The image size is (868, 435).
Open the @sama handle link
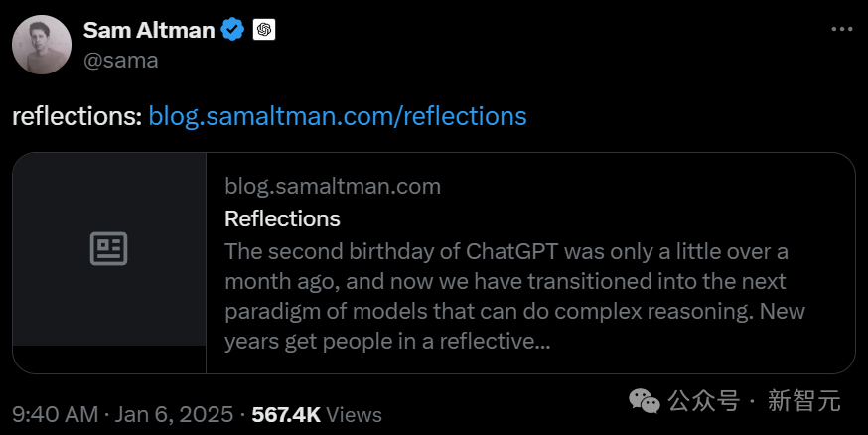point(120,60)
